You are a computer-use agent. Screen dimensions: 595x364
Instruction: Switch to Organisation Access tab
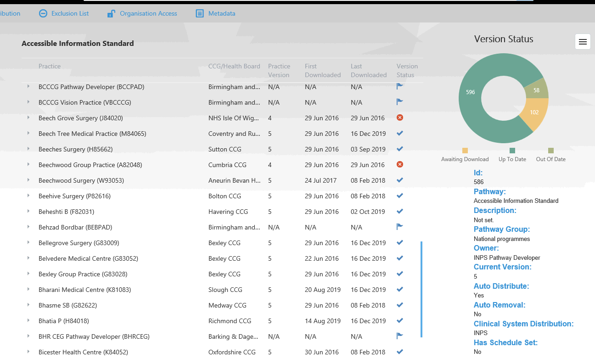148,14
